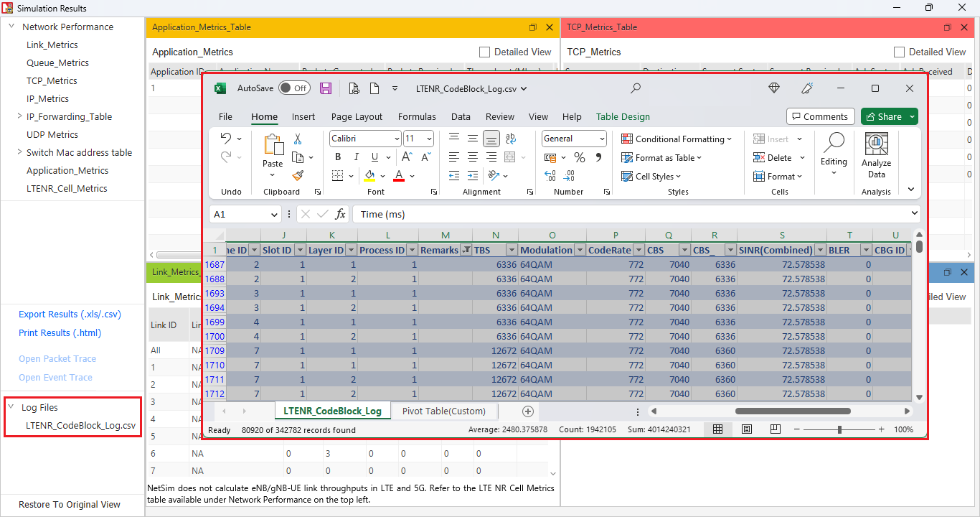Select TCP_Metrics in the left tree
The height and width of the screenshot is (517, 980).
[x=52, y=80]
